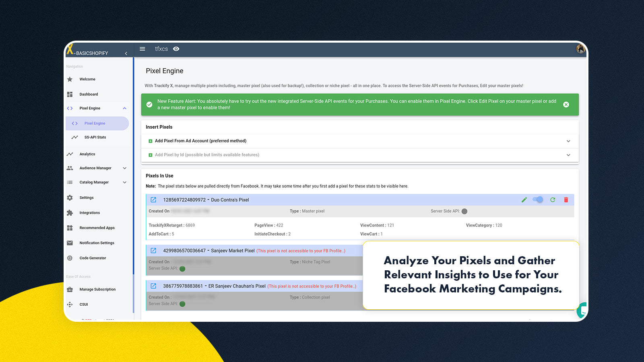
Task: Dismiss the New Feature Alert banner
Action: coord(566,105)
